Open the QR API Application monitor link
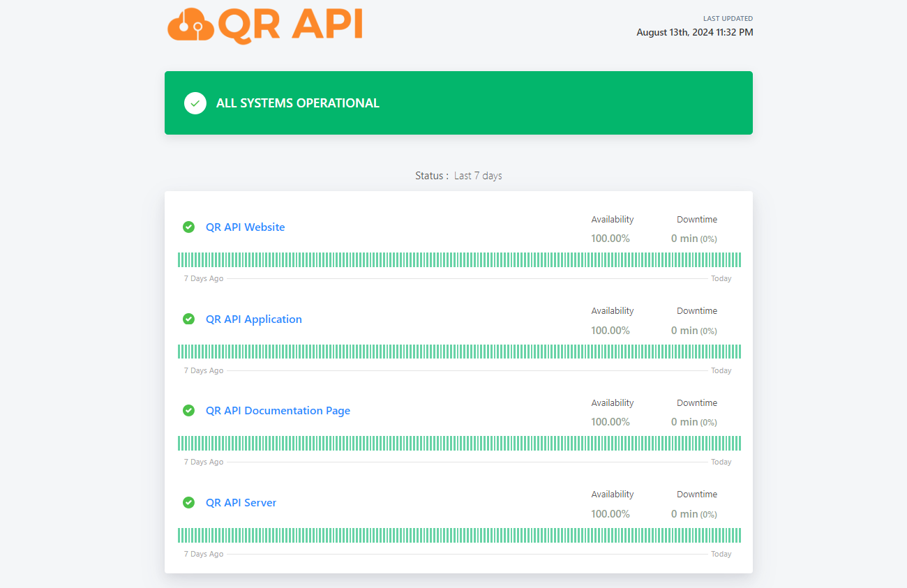 click(254, 319)
